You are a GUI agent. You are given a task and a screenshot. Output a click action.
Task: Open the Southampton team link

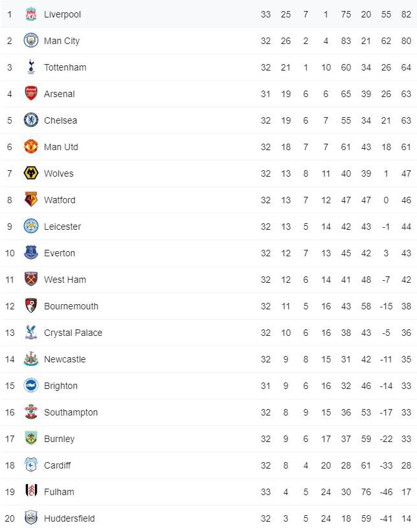(71, 412)
